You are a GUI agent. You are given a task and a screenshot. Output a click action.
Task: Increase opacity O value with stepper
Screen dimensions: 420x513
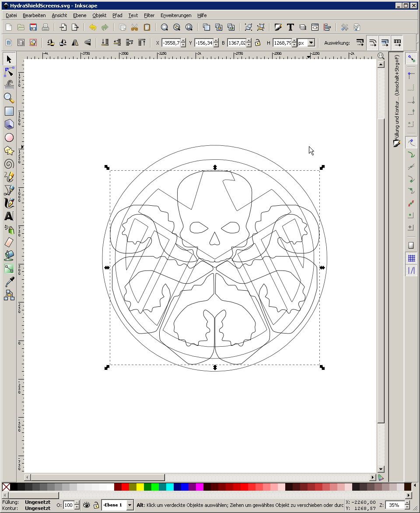(77, 503)
